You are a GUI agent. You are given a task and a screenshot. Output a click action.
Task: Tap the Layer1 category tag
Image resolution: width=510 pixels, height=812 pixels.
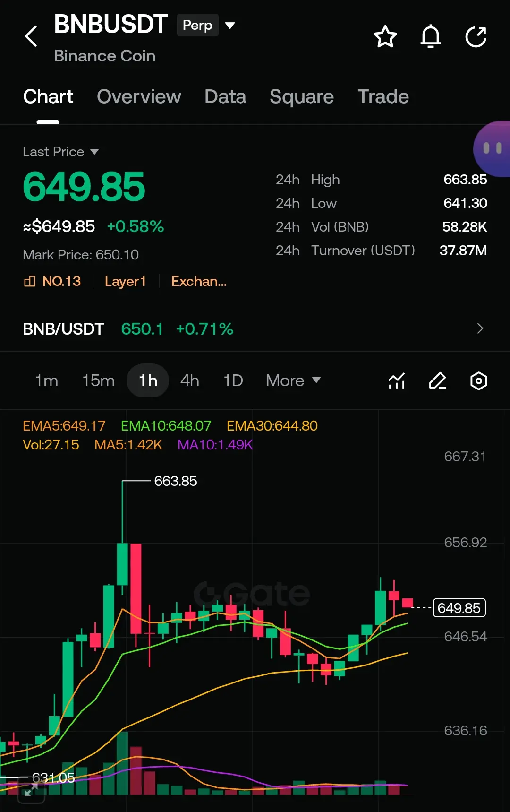click(125, 281)
